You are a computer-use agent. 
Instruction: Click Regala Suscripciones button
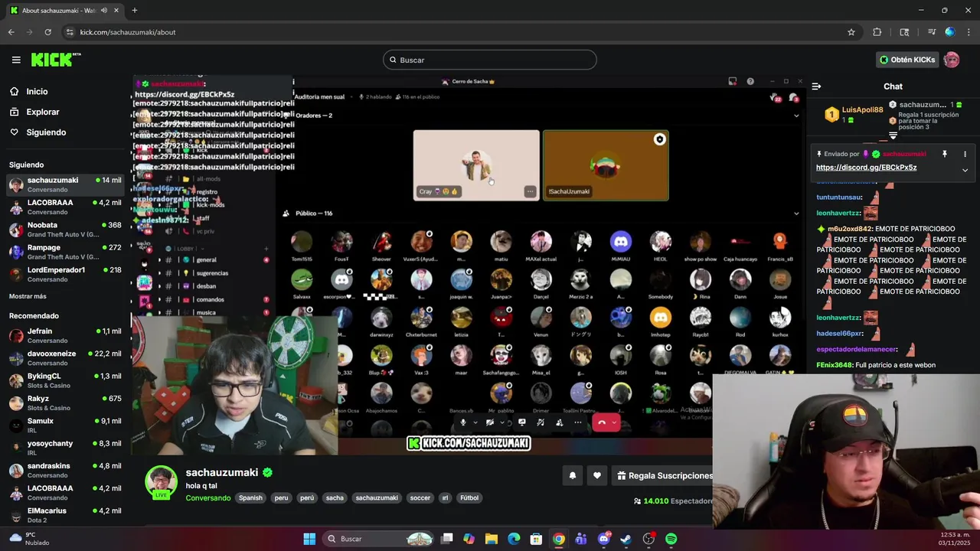665,475
